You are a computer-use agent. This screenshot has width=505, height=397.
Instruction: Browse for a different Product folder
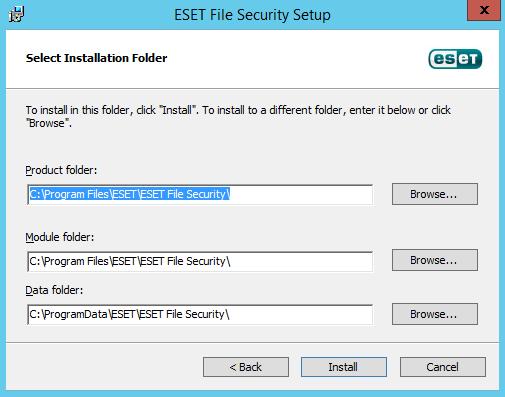click(x=435, y=194)
